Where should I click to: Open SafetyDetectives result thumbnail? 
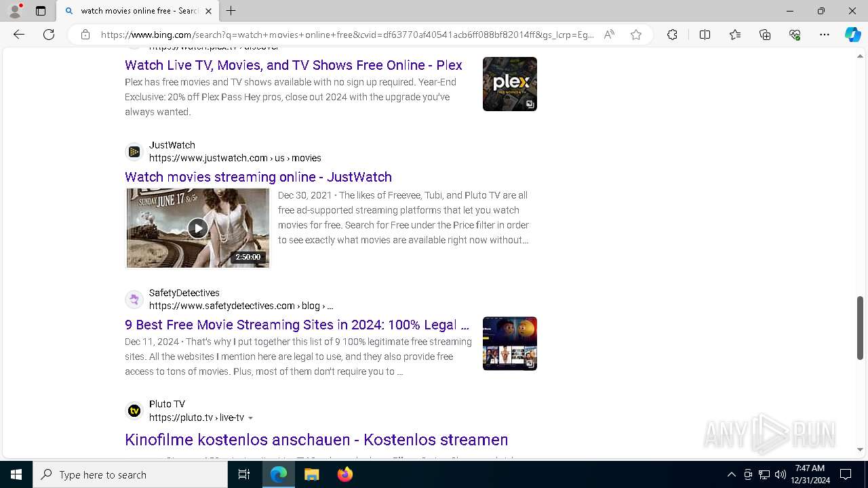510,344
